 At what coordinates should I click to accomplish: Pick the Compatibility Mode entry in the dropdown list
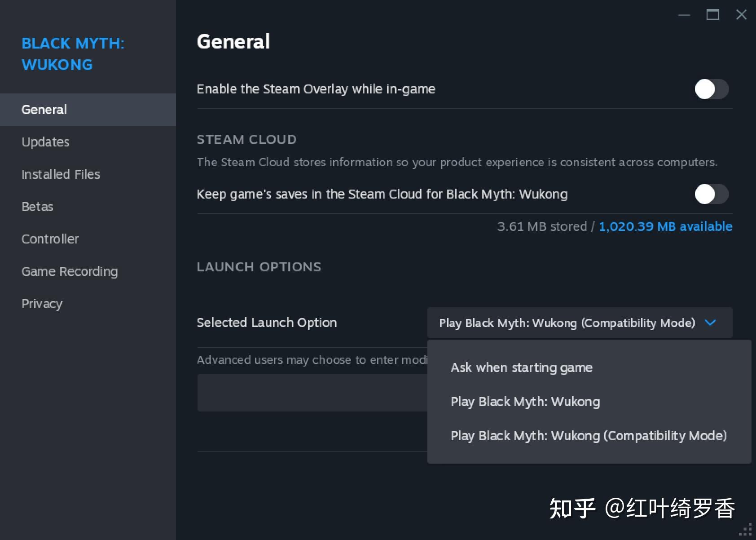point(588,436)
